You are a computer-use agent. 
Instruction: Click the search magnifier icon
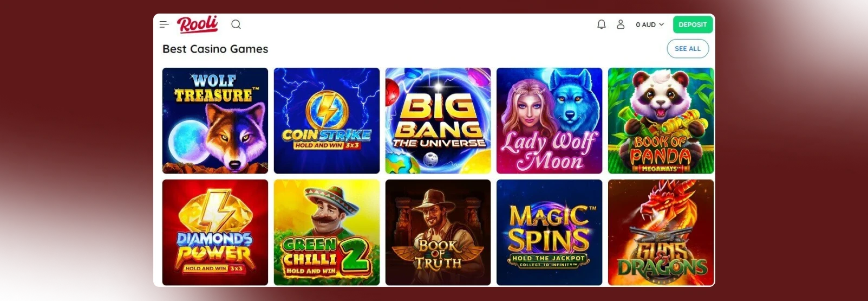click(x=236, y=24)
